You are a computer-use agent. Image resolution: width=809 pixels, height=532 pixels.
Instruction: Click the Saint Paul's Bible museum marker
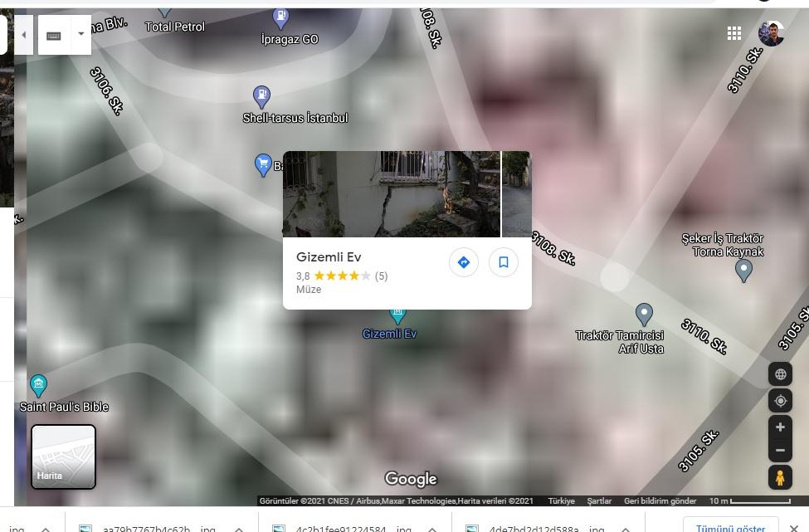(38, 385)
